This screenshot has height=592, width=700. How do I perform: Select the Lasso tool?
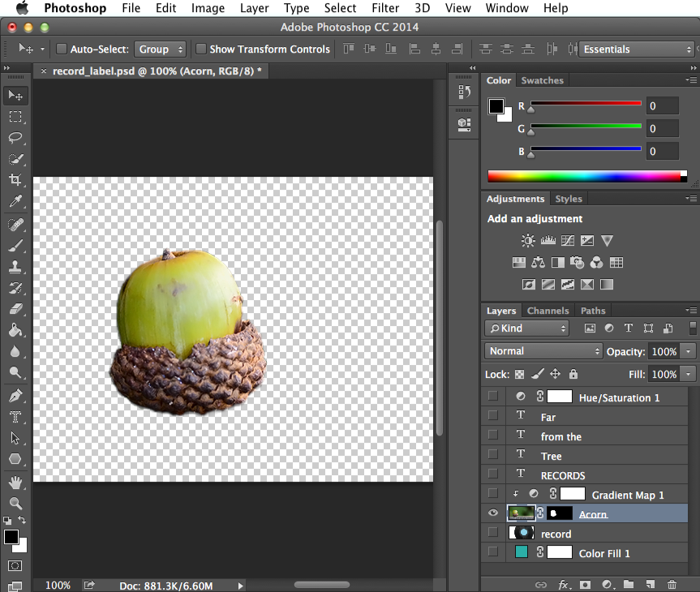tap(16, 138)
